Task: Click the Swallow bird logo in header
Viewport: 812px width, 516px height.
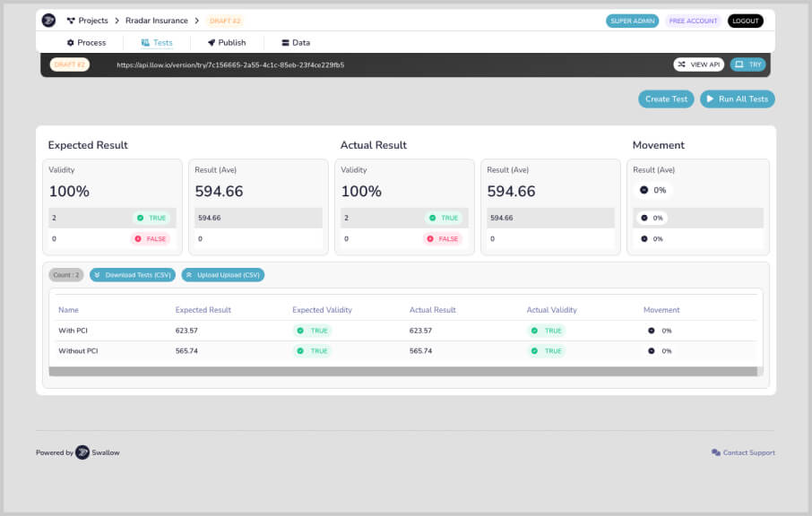Action: point(48,21)
